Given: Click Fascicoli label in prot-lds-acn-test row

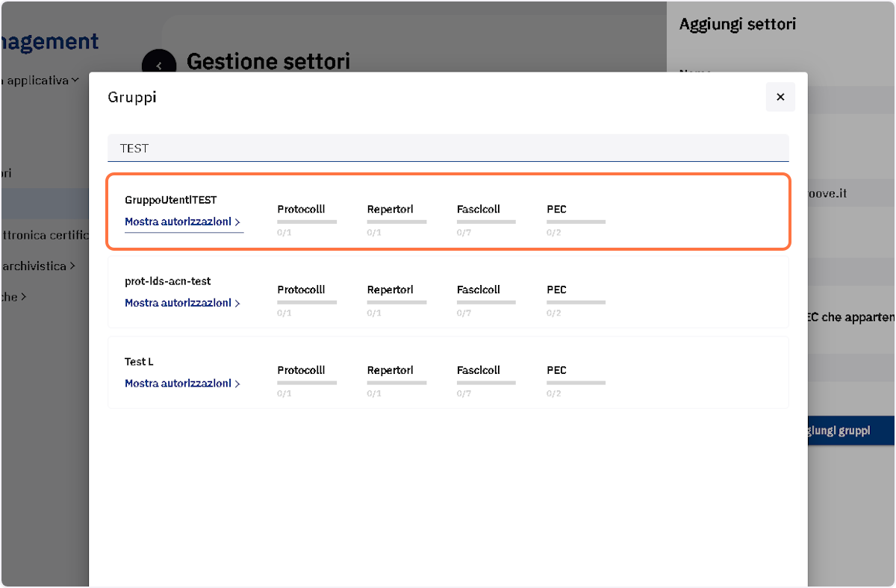Looking at the screenshot, I should coord(479,290).
